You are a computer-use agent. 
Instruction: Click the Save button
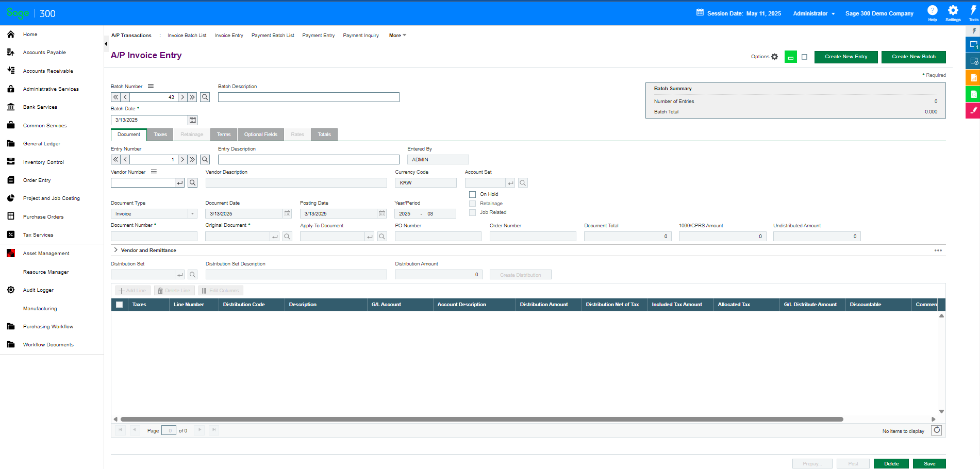click(x=929, y=463)
